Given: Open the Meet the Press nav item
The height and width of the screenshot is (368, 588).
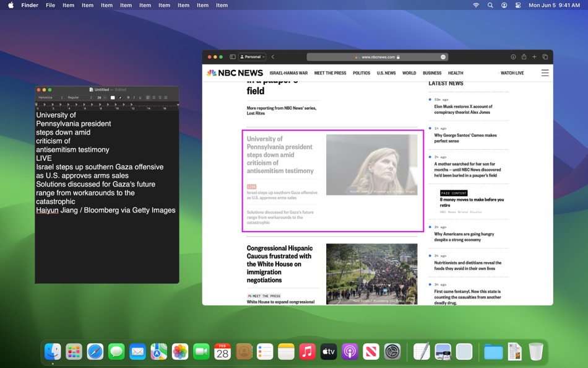Looking at the screenshot, I should click(330, 73).
